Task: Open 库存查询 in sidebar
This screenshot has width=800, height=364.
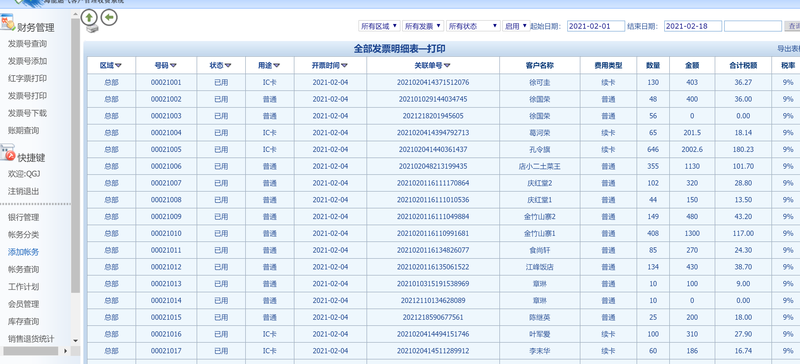Action: (23, 322)
